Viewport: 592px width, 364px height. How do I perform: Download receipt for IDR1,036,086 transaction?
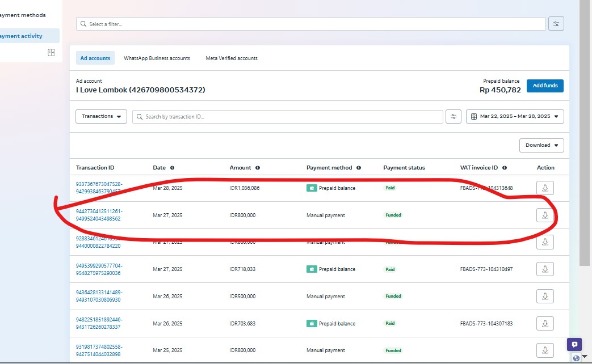[545, 188]
